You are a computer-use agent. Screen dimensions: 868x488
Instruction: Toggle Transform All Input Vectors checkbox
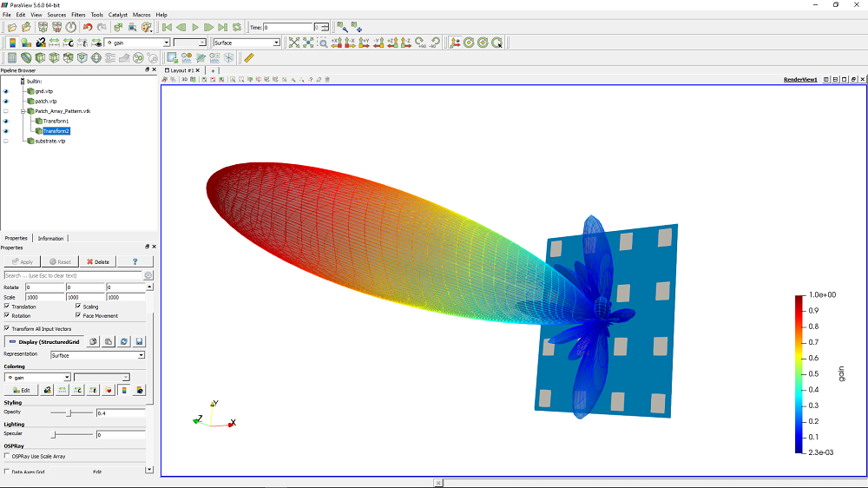click(x=7, y=328)
